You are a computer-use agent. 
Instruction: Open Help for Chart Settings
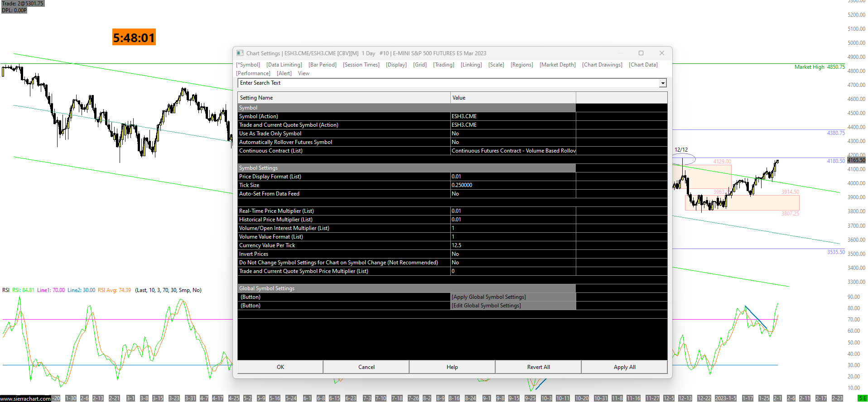[452, 367]
